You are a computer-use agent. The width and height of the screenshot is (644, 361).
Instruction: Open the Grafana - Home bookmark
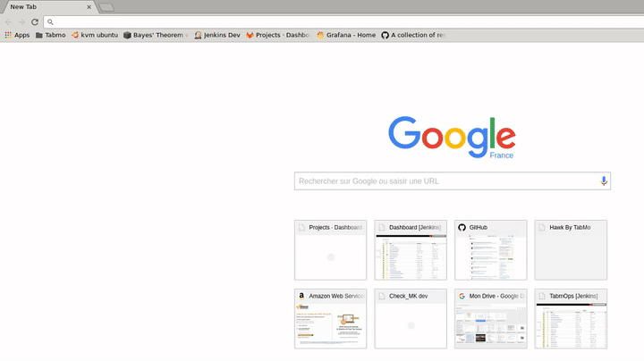pos(346,35)
